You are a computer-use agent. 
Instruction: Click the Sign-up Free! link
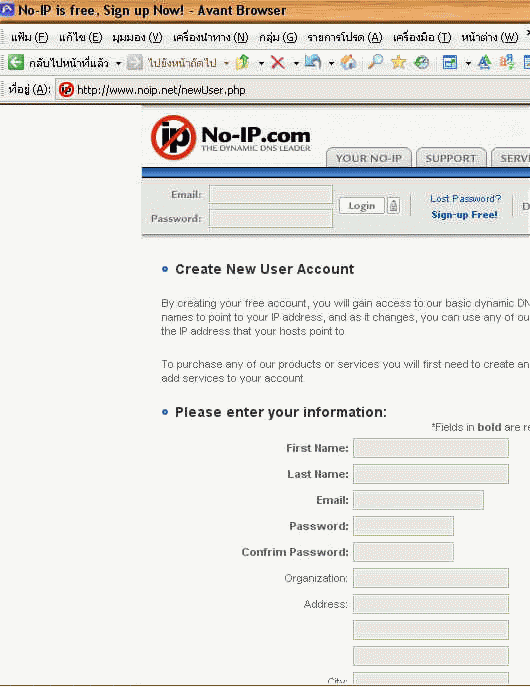click(464, 215)
